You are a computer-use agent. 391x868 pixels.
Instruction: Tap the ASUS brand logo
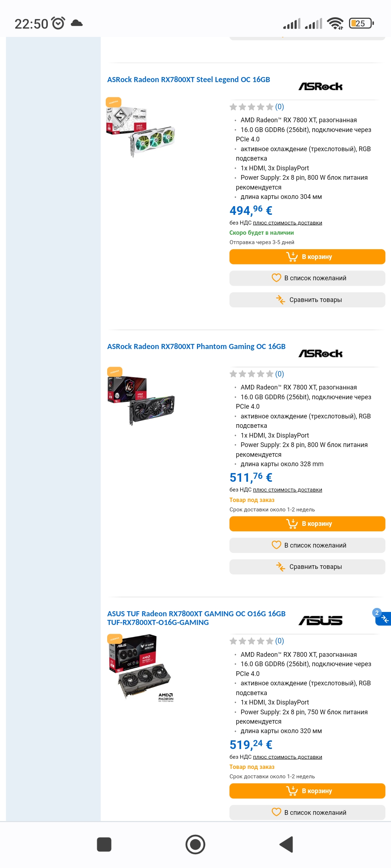click(320, 621)
